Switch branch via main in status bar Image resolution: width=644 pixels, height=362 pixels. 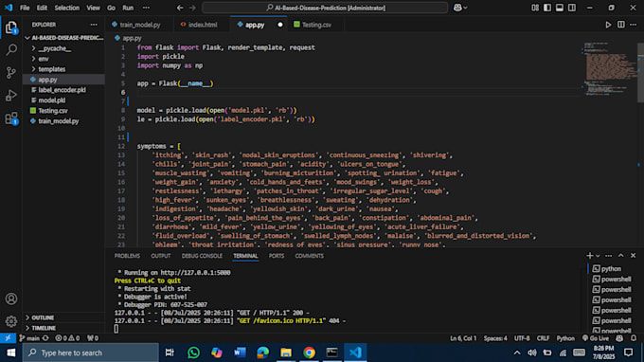[x=29, y=338]
